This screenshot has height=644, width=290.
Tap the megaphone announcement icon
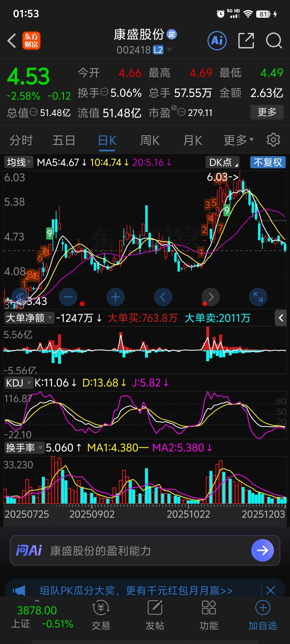coord(19,590)
